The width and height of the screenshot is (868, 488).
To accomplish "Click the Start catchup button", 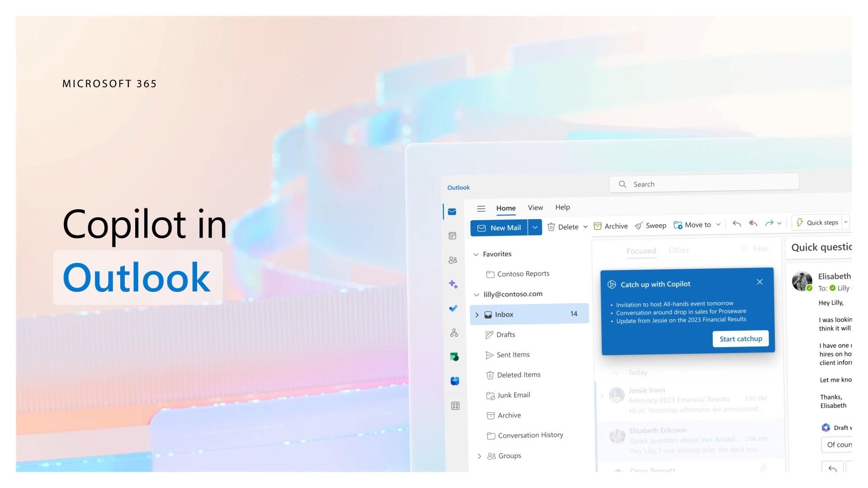I will click(x=740, y=338).
